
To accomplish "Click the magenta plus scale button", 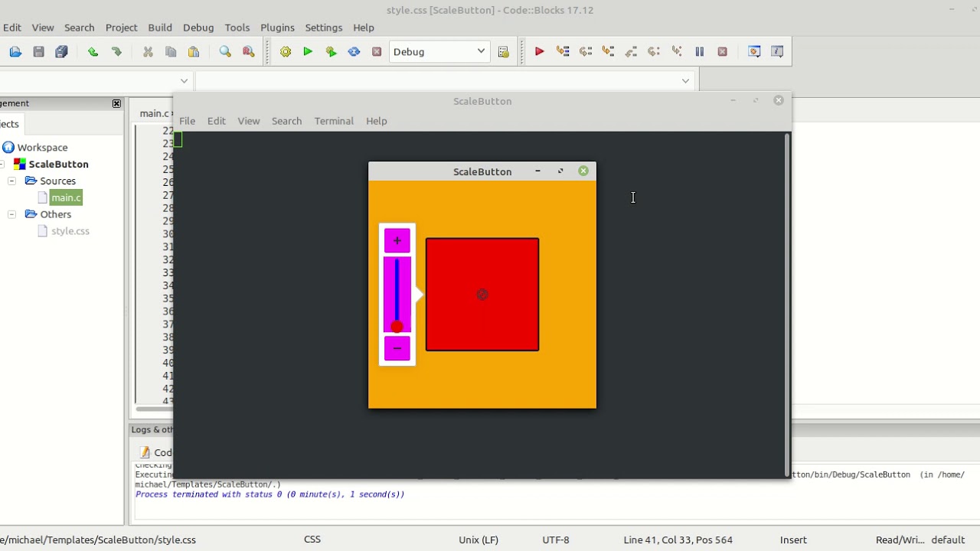I will click(397, 240).
